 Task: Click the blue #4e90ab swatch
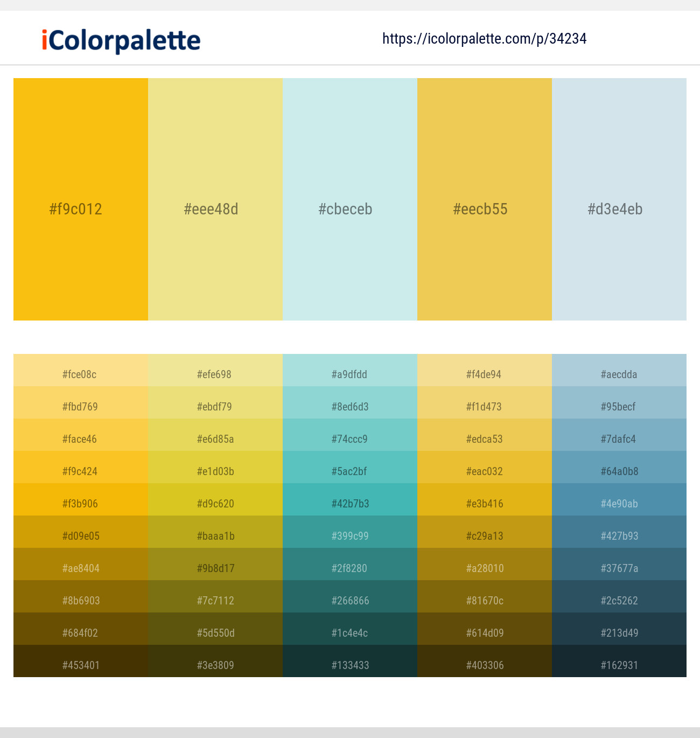pos(619,504)
